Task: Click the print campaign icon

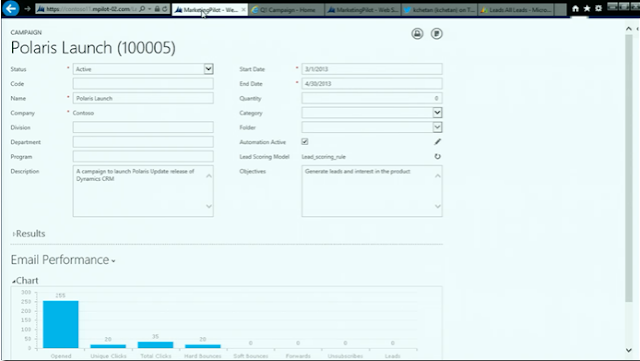Action: [417, 33]
